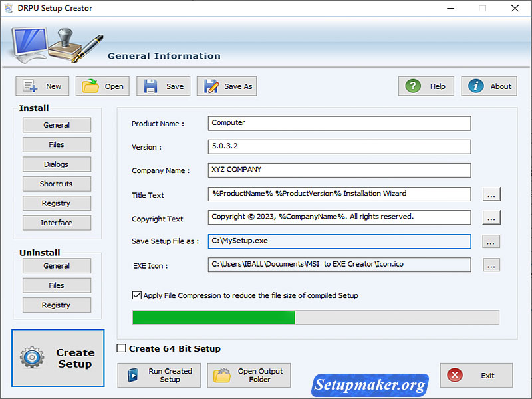Click the red Exit icon
Screen dimensions: 532x399
click(x=454, y=375)
